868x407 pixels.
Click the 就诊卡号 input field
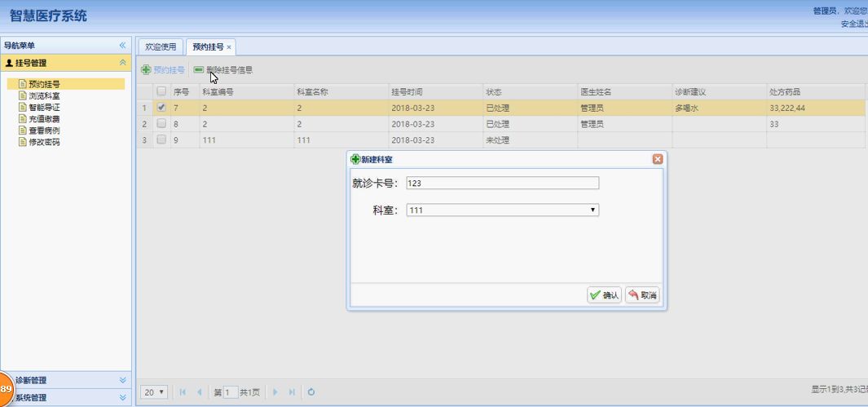click(503, 183)
